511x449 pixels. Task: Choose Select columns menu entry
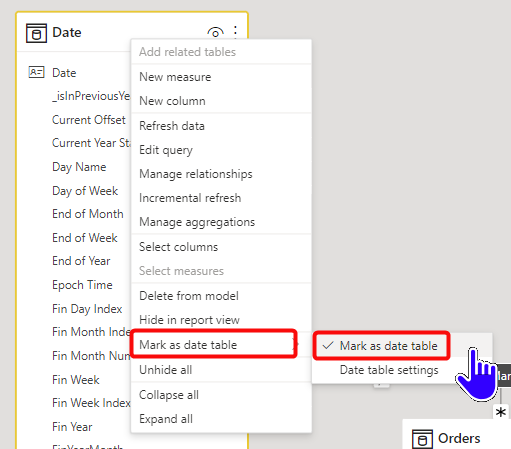click(x=221, y=247)
